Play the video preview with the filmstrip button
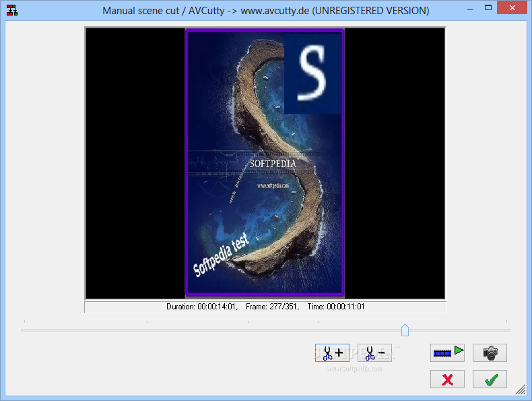 (x=448, y=352)
